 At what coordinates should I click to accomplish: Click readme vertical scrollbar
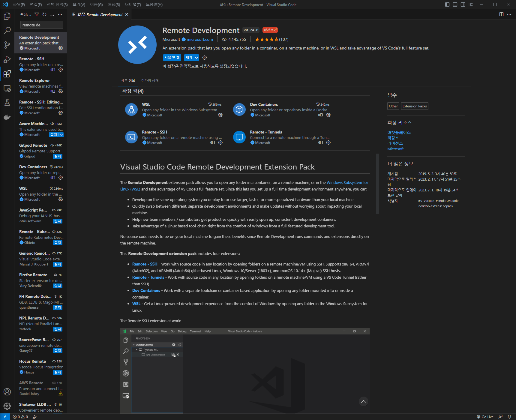pyautogui.click(x=377, y=184)
